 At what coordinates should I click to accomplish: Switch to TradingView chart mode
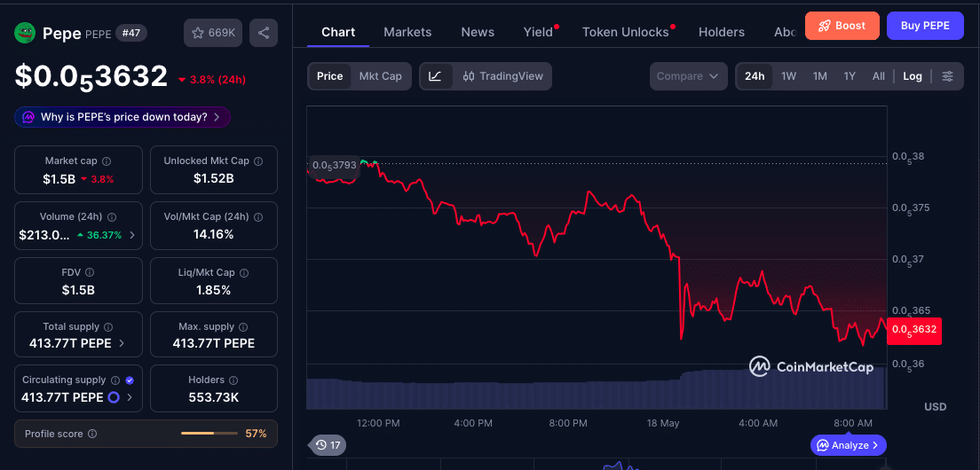click(x=503, y=76)
